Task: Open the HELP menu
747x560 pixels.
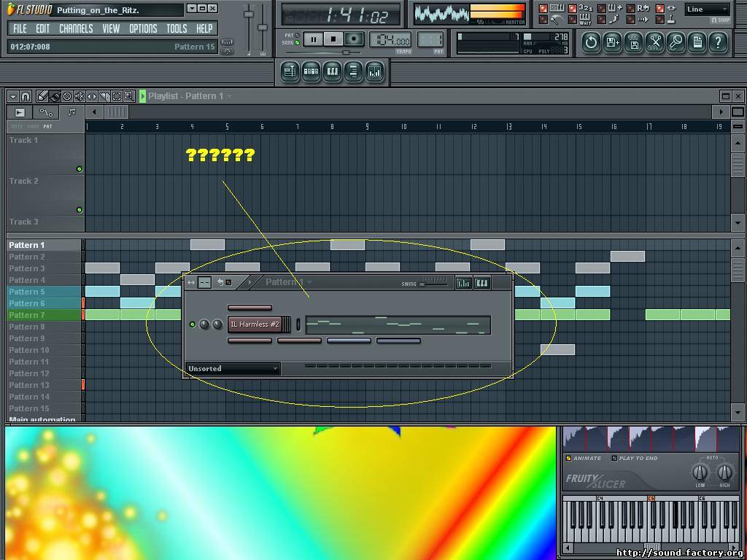Action: tap(204, 29)
